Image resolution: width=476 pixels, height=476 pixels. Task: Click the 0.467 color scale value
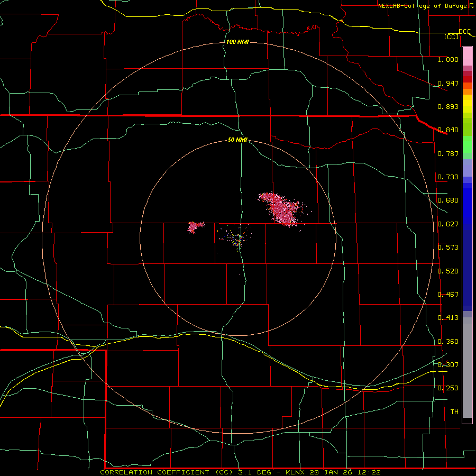[x=448, y=295]
